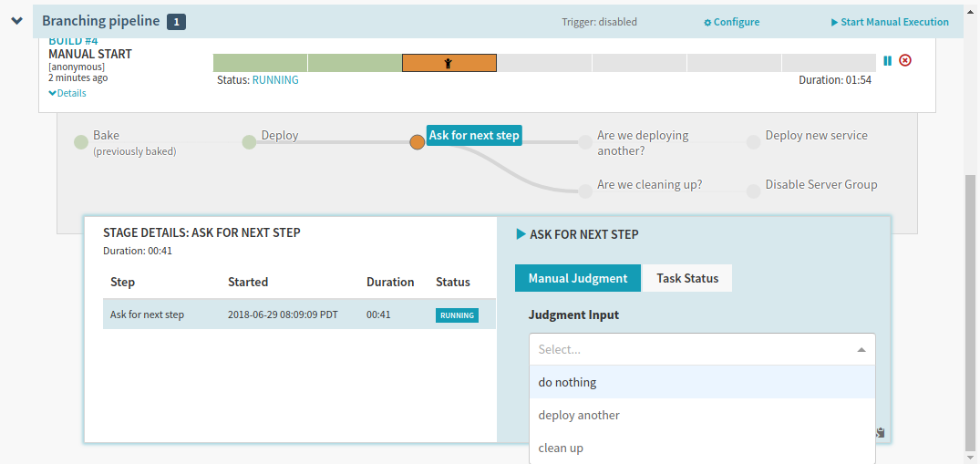
Task: Open the Judgment Input select dropdown
Action: click(701, 349)
